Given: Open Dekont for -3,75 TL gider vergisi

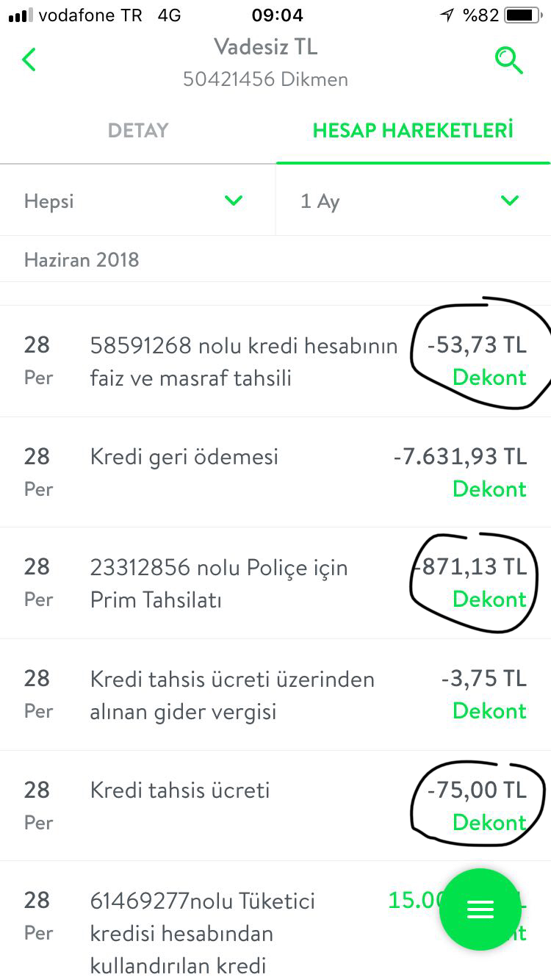Looking at the screenshot, I should pyautogui.click(x=489, y=711).
